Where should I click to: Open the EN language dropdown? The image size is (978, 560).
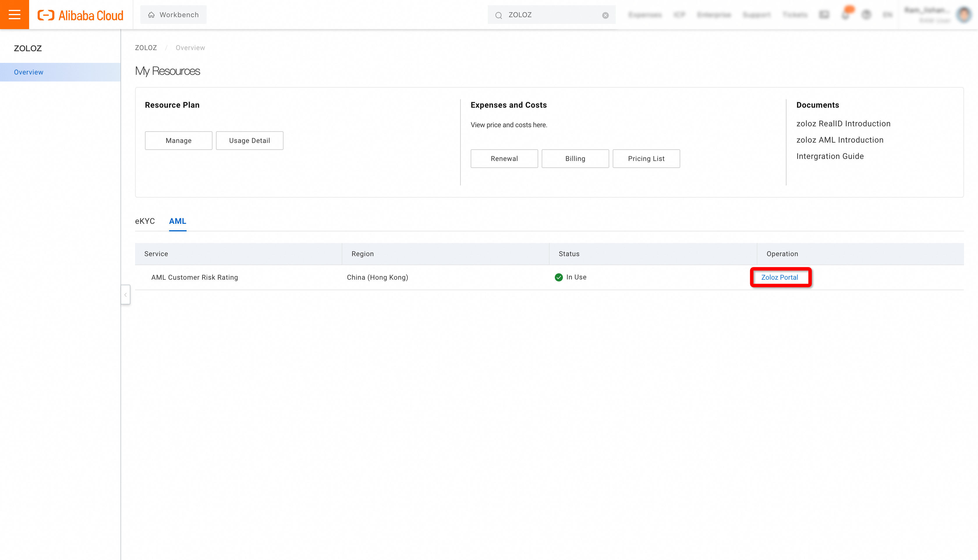click(887, 15)
